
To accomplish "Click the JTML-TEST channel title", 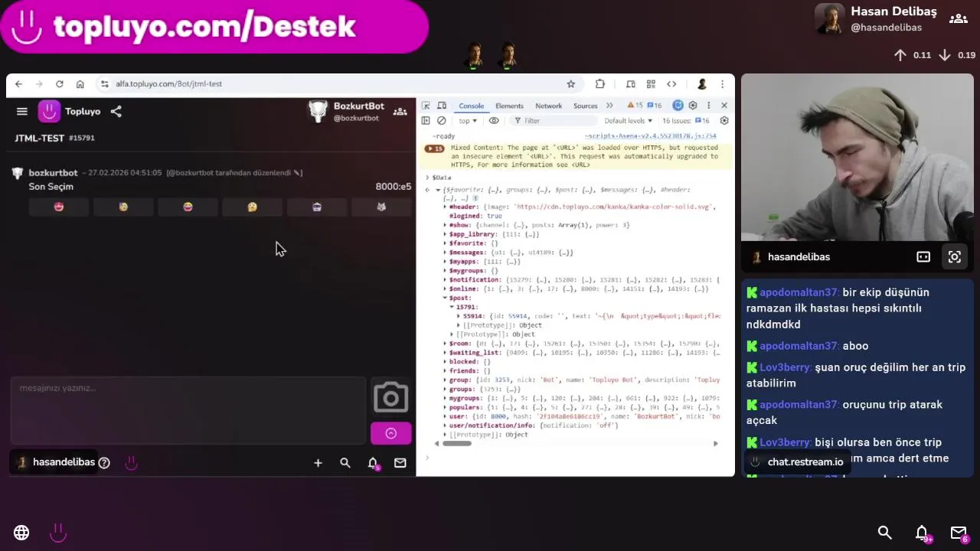I will pos(40,139).
